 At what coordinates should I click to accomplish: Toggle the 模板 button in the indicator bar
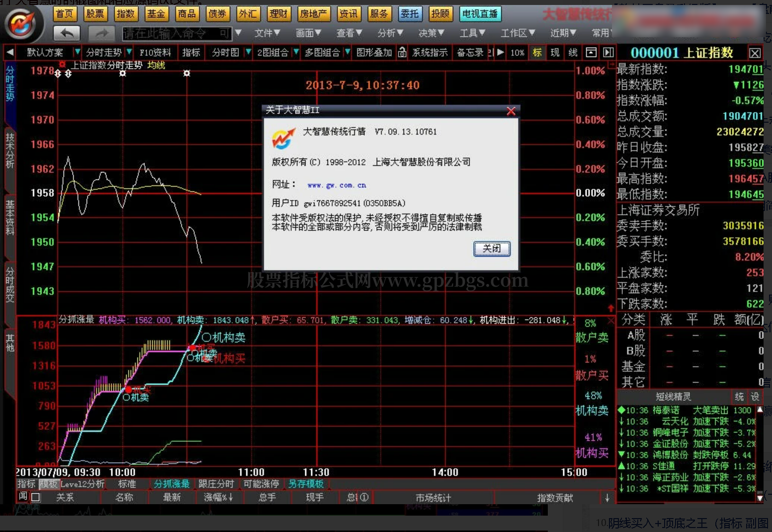49,484
